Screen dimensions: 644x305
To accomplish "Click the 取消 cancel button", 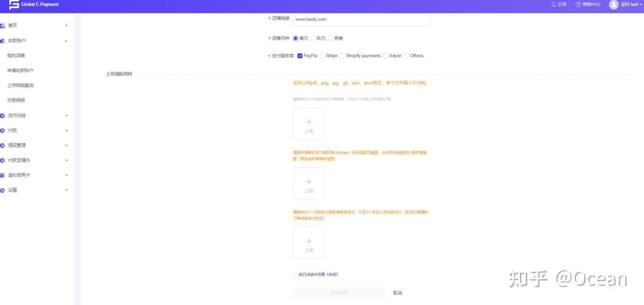I will (x=397, y=293).
